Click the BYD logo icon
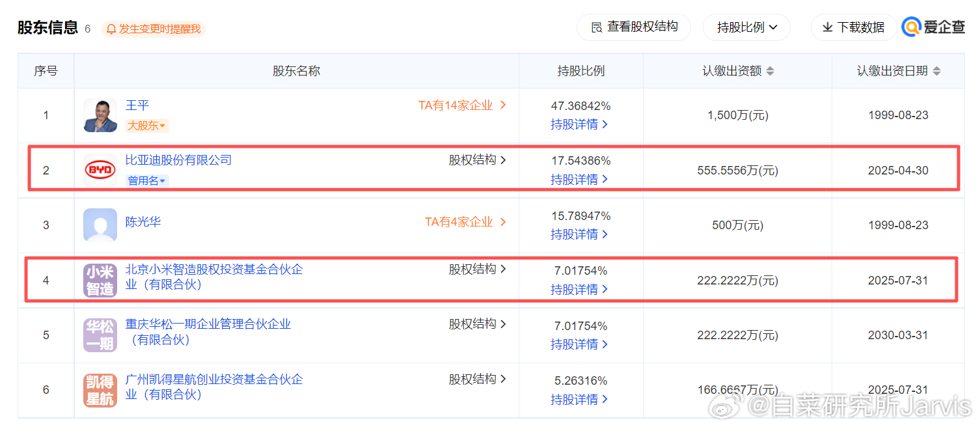This screenshot has height=429, width=980. (100, 171)
